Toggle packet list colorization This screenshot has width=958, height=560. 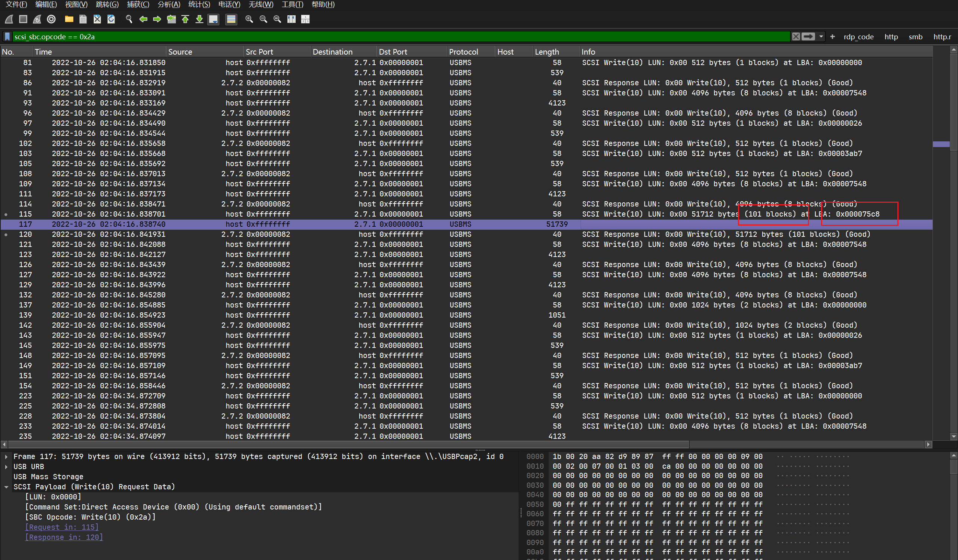pyautogui.click(x=231, y=19)
